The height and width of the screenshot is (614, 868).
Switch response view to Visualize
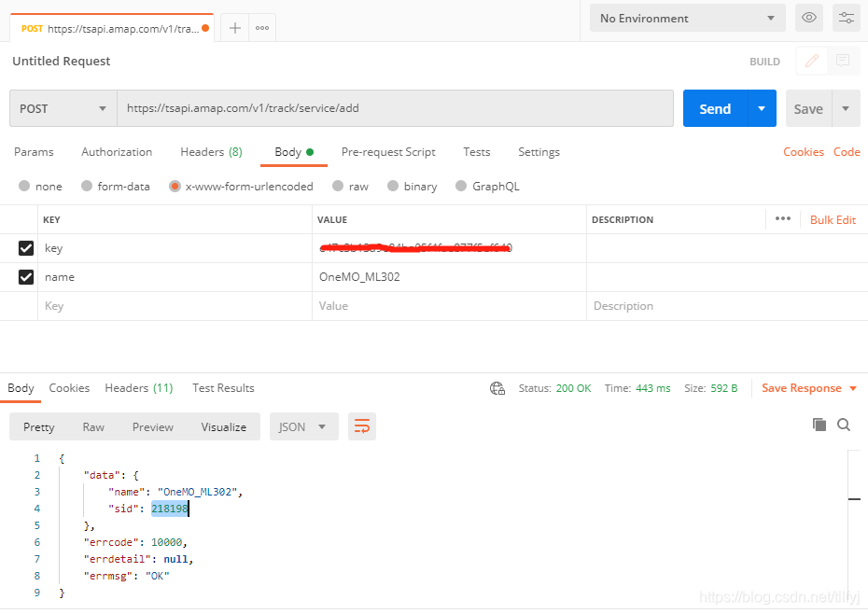224,426
